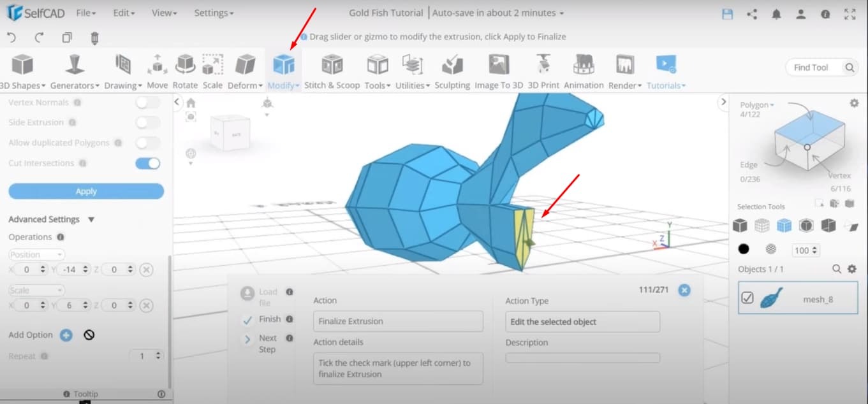This screenshot has height=404, width=868.
Task: Click the notifications bell icon
Action: click(x=776, y=13)
